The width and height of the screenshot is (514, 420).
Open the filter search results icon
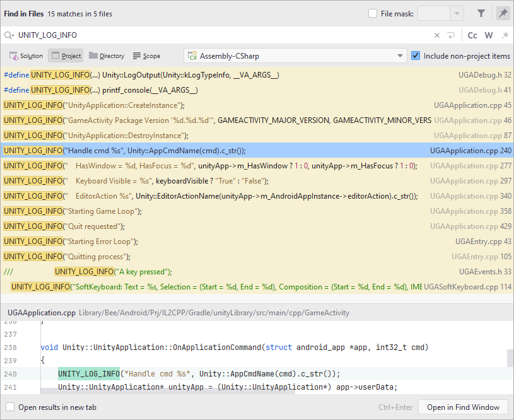[x=481, y=13]
